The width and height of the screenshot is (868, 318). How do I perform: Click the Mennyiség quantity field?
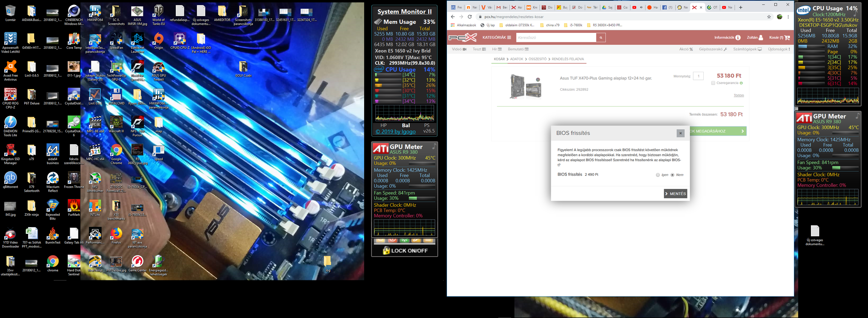(698, 76)
